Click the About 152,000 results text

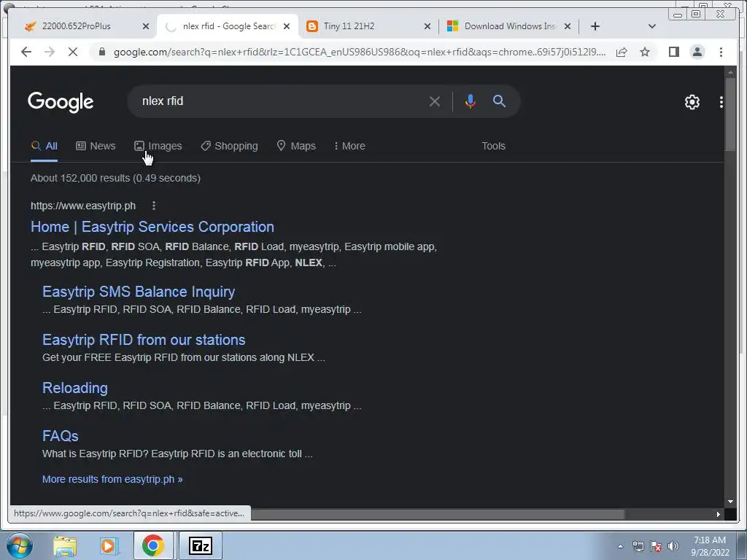click(x=115, y=178)
